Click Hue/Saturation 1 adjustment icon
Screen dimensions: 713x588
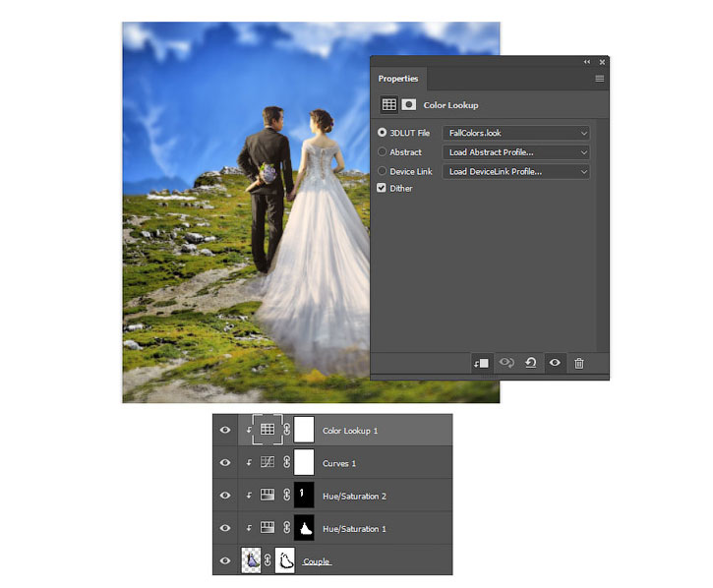tap(267, 527)
